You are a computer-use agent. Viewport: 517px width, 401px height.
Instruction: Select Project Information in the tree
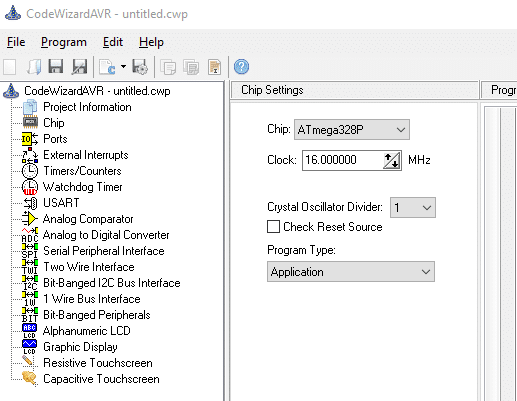[87, 107]
